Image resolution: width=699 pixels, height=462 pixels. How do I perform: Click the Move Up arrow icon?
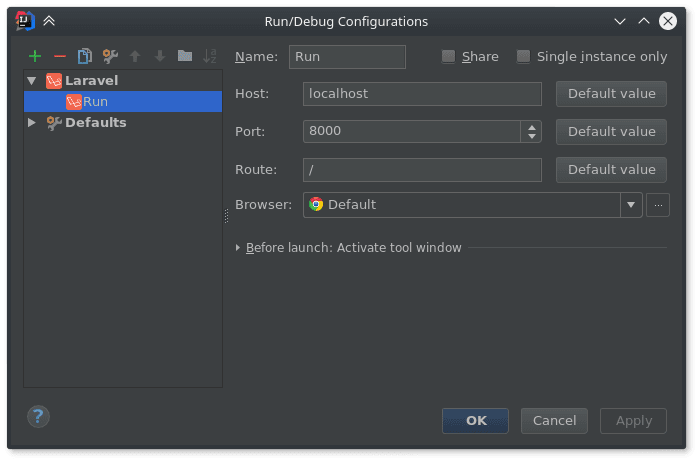click(135, 56)
